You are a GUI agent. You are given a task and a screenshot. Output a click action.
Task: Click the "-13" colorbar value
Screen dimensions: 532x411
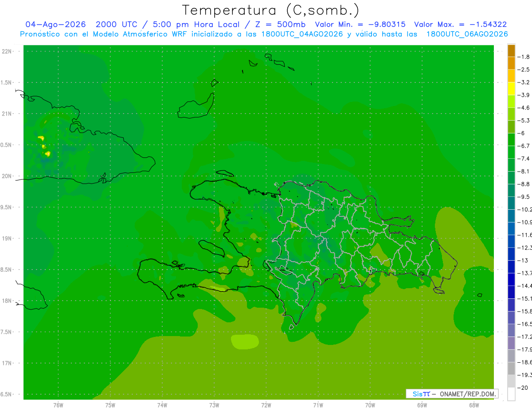point(523,260)
